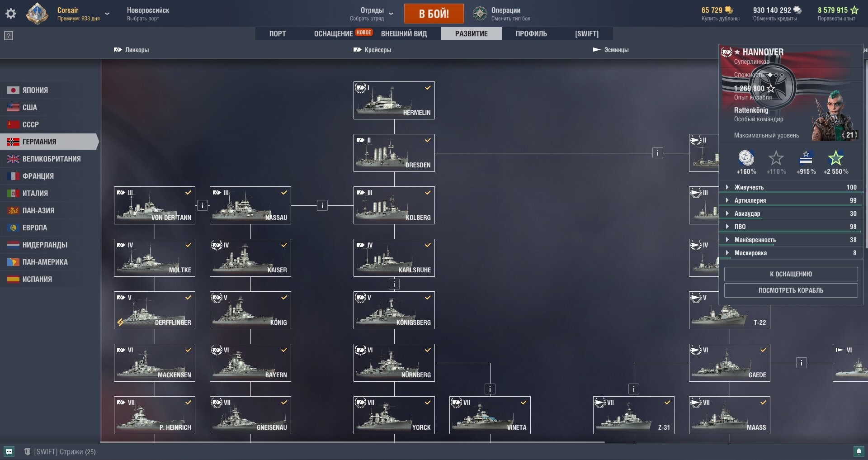
Task: Expand the ПВО parameter row
Action: (791, 227)
